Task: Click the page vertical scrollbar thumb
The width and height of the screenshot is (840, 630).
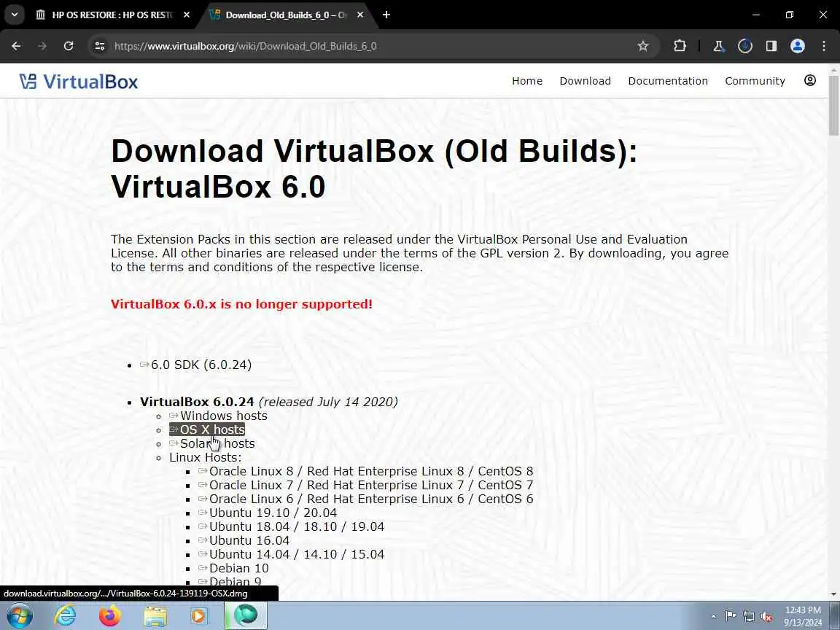Action: click(833, 105)
